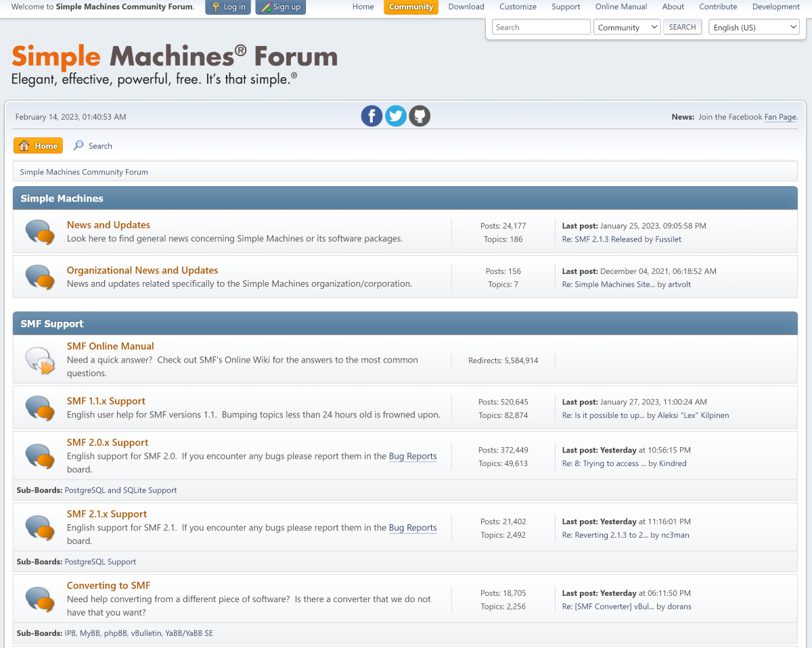Viewport: 812px width, 648px height.
Task: Open the News and Updates board
Action: point(108,225)
